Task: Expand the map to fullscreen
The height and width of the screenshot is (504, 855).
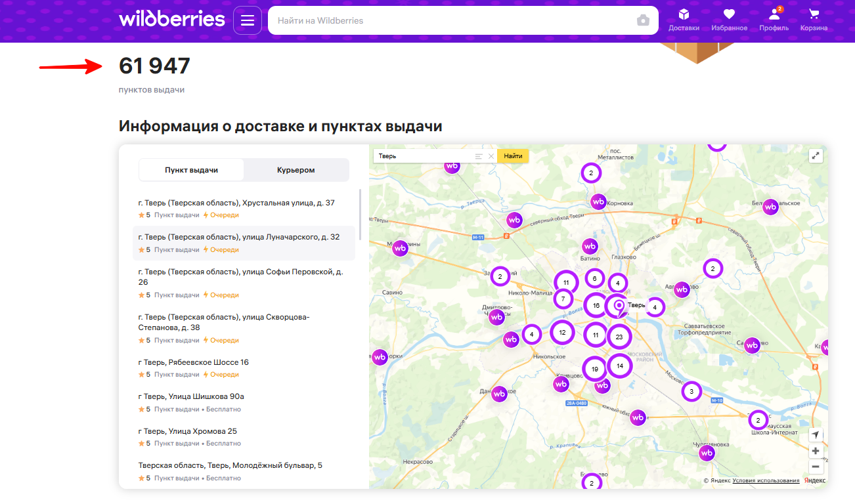Action: click(x=816, y=156)
